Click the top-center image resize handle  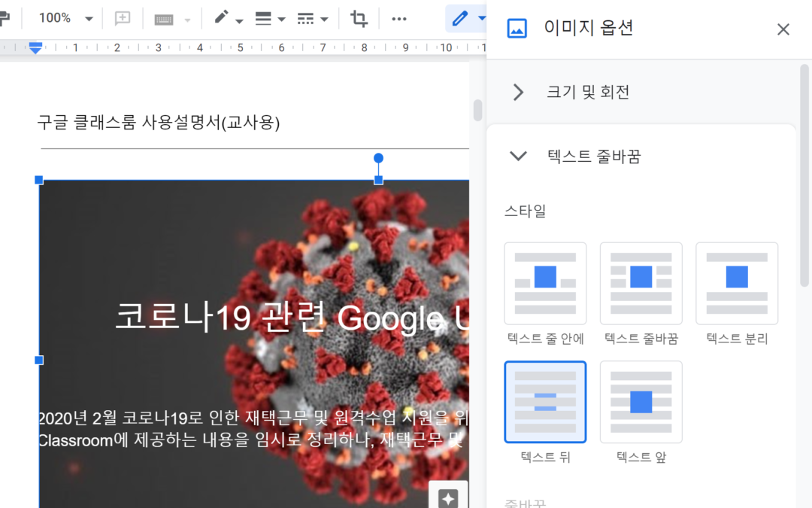[378, 180]
